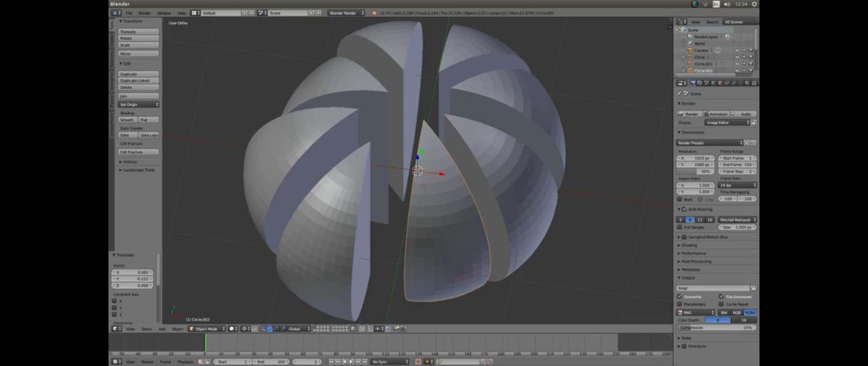This screenshot has height=366, width=868.
Task: Select the translate manipulator arrow icon
Action: [x=269, y=329]
